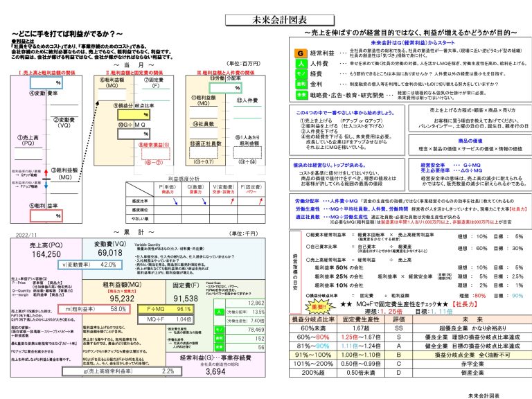The height and width of the screenshot is (399, 532).
Task: Click the ⑩G÷MQ percent box
Action: [x=134, y=134]
